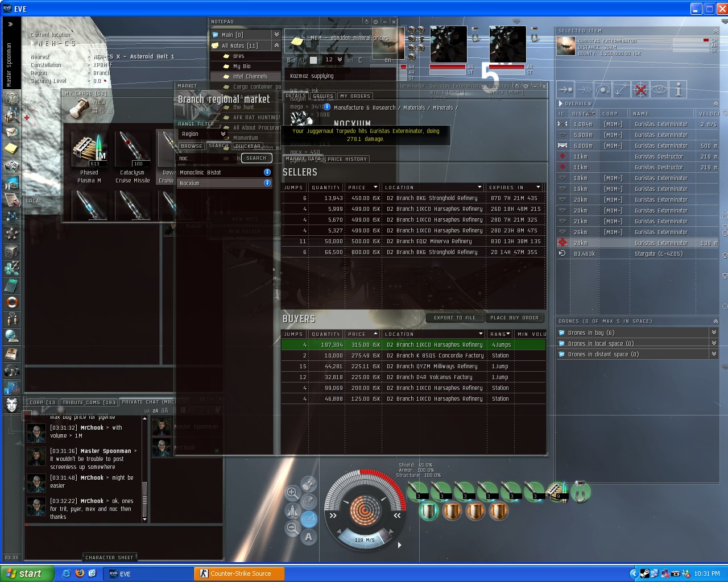Activate the tractor beam magnet module
Image resolution: width=728 pixels, height=582 pixels.
coord(580,492)
